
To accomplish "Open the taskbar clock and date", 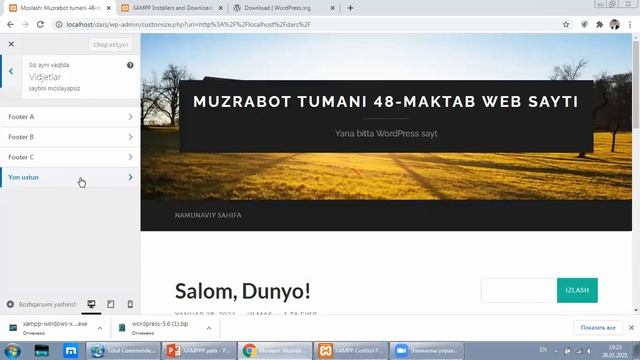I will (x=615, y=351).
